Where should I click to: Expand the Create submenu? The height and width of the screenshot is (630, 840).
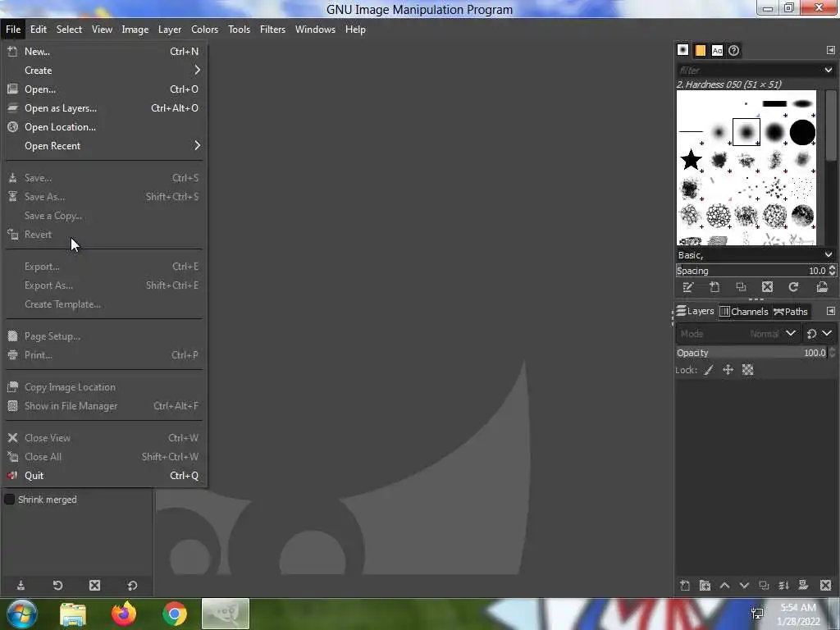105,71
